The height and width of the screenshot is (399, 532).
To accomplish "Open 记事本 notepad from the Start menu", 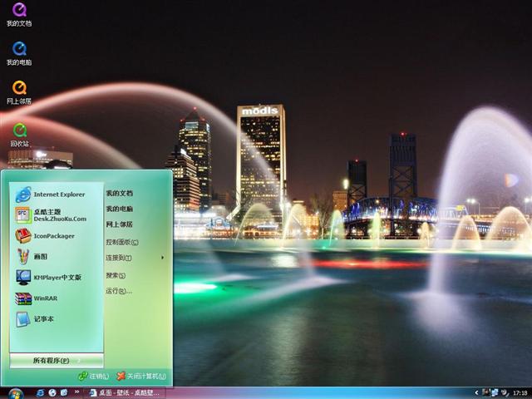I will (42, 319).
